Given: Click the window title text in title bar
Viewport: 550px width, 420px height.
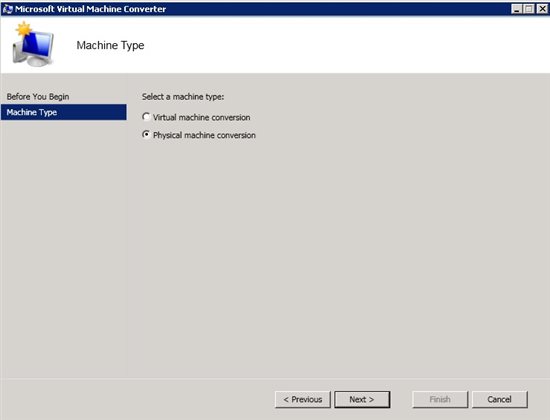Looking at the screenshot, I should click(x=90, y=9).
